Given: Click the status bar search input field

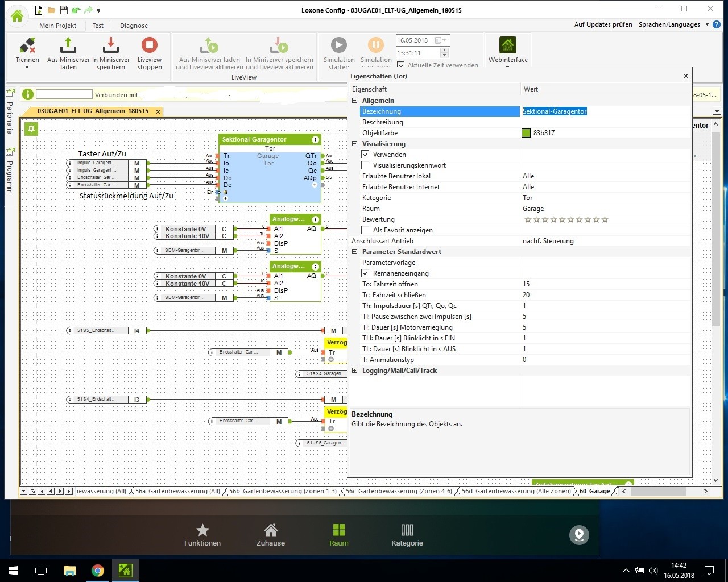Looking at the screenshot, I should 64,94.
